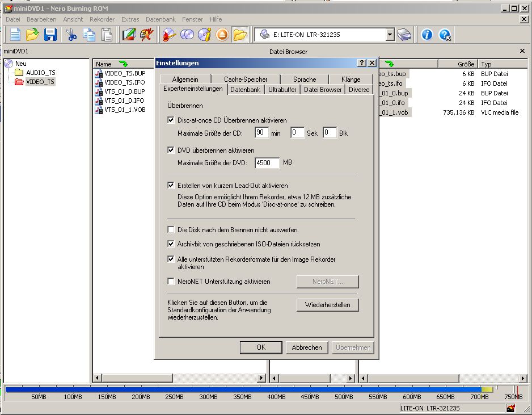Screen dimensions: 532x415
Task: Click the CD minutes field showing 90
Action: 261,132
